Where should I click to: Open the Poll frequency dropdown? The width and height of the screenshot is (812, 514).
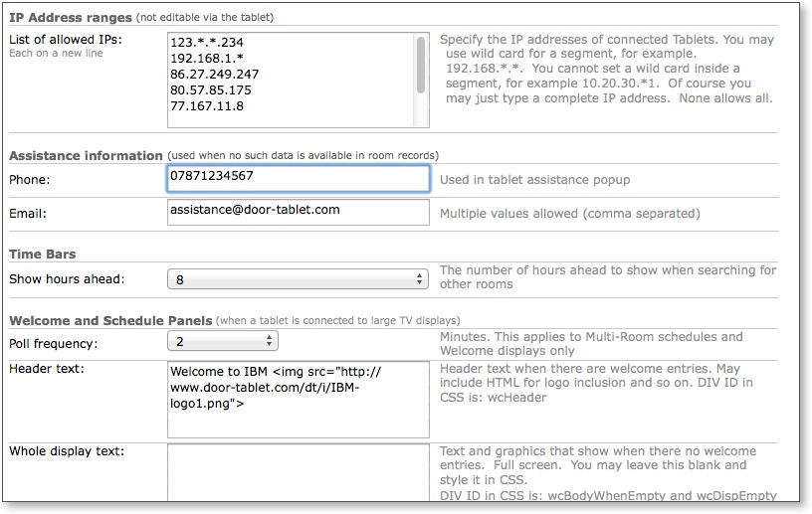pos(223,342)
